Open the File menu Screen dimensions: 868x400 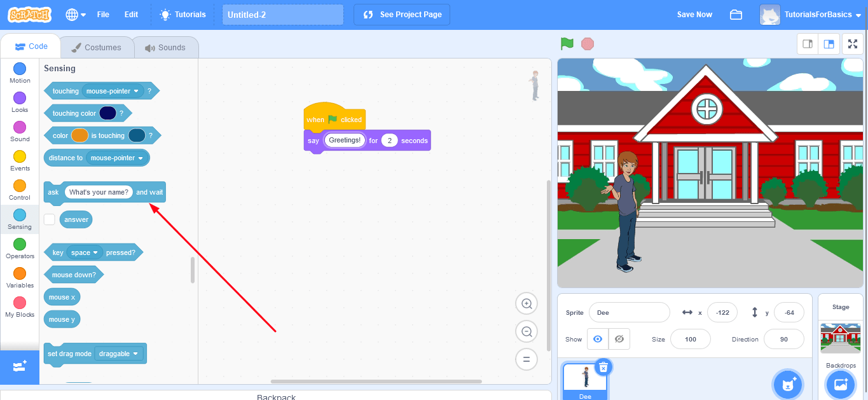103,15
